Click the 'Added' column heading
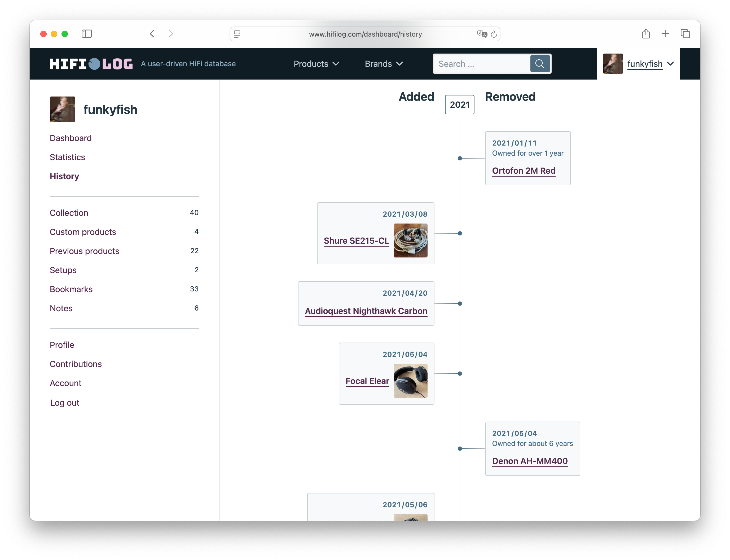730x560 pixels. click(416, 97)
